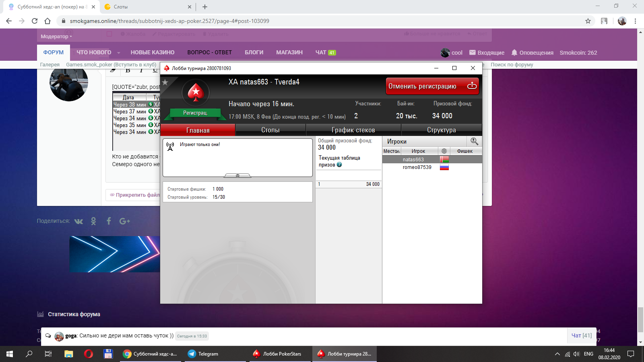Click Поиск по форуму search field
The width and height of the screenshot is (644, 362).
pyautogui.click(x=512, y=64)
